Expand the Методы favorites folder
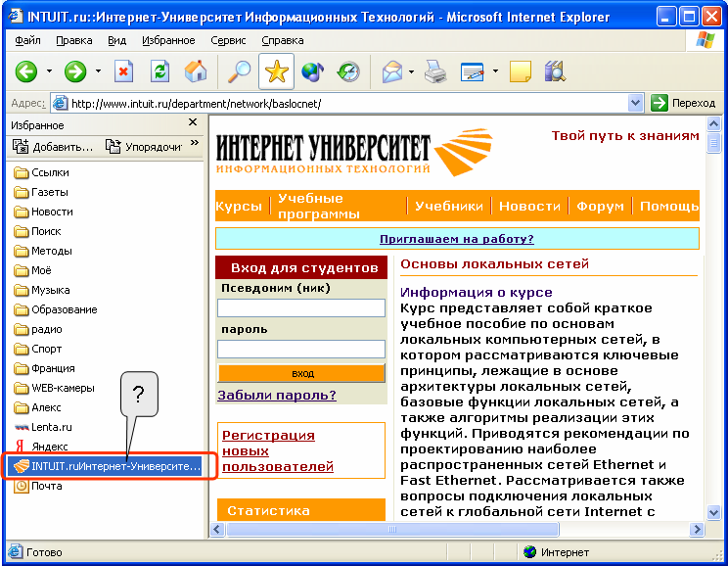This screenshot has width=728, height=566. 43,251
